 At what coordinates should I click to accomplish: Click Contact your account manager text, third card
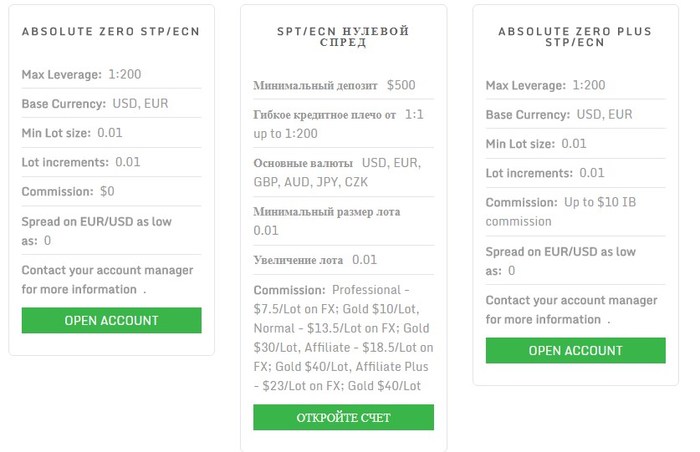coord(572,310)
